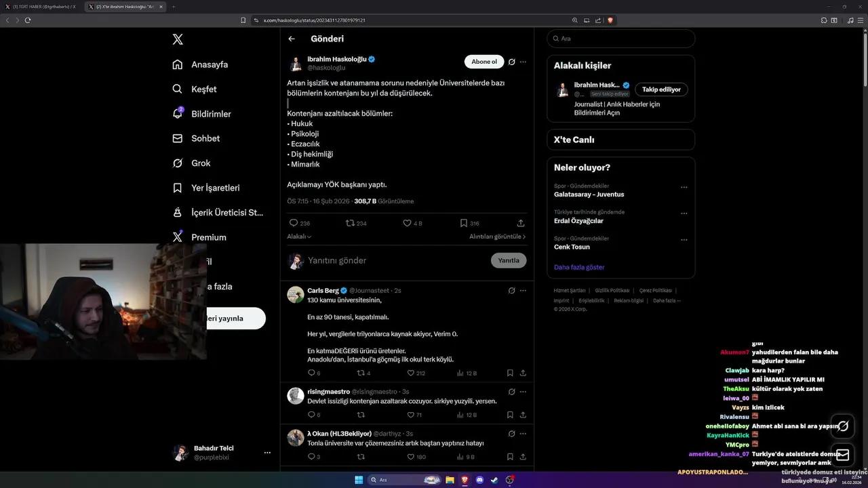Open the Hizmet Şartları footer link
This screenshot has width=868, height=488.
570,290
